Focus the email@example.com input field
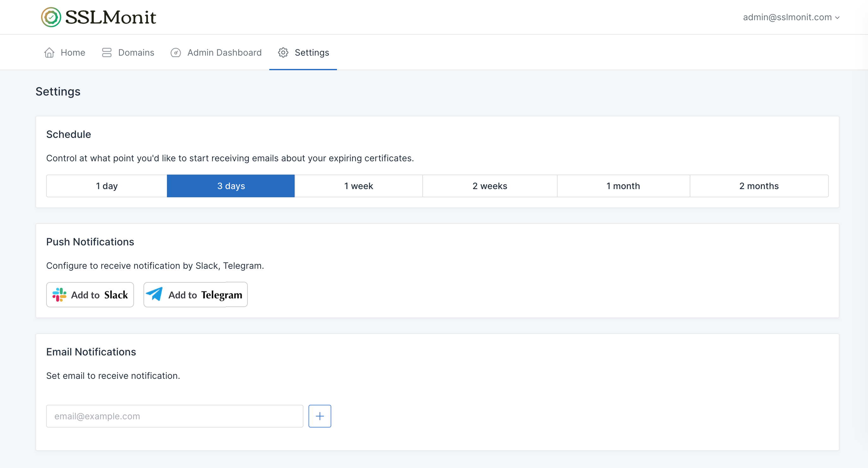The height and width of the screenshot is (468, 868). coord(174,416)
